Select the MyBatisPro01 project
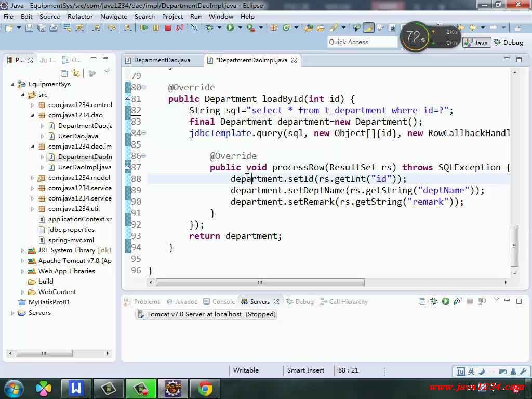The height and width of the screenshot is (399, 532). pyautogui.click(x=49, y=302)
